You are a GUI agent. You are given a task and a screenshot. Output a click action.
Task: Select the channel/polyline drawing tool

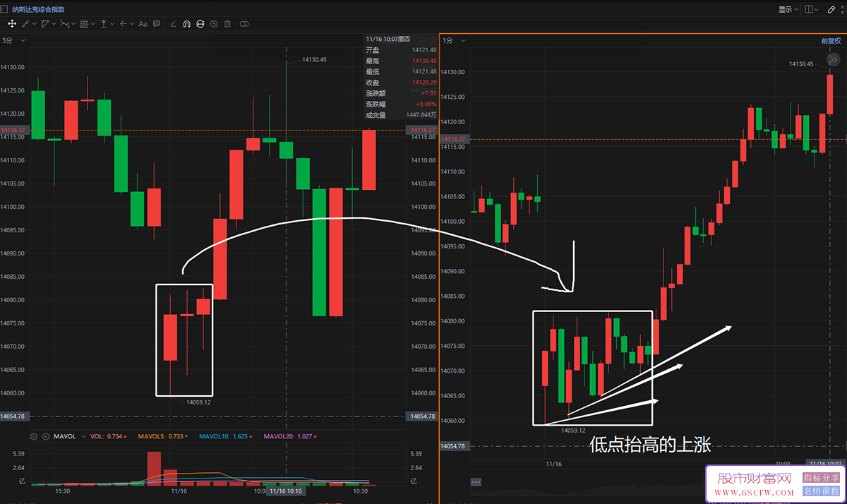[44, 24]
